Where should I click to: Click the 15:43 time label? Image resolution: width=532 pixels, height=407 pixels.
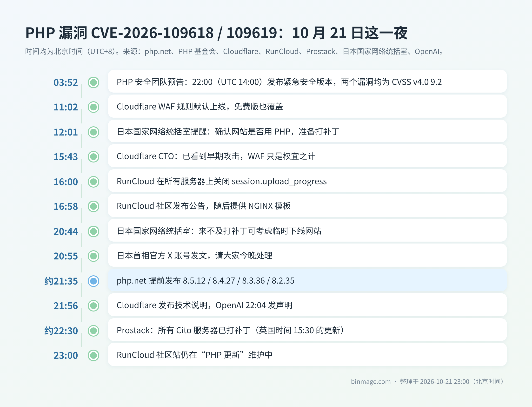pyautogui.click(x=66, y=157)
